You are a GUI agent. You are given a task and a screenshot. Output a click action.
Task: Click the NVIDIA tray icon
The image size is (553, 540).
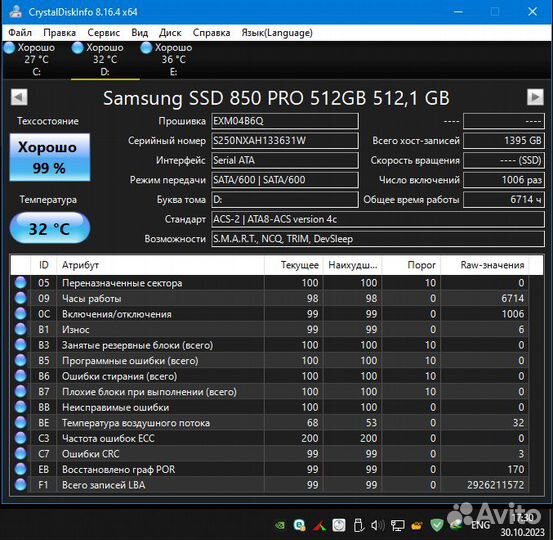click(x=280, y=525)
